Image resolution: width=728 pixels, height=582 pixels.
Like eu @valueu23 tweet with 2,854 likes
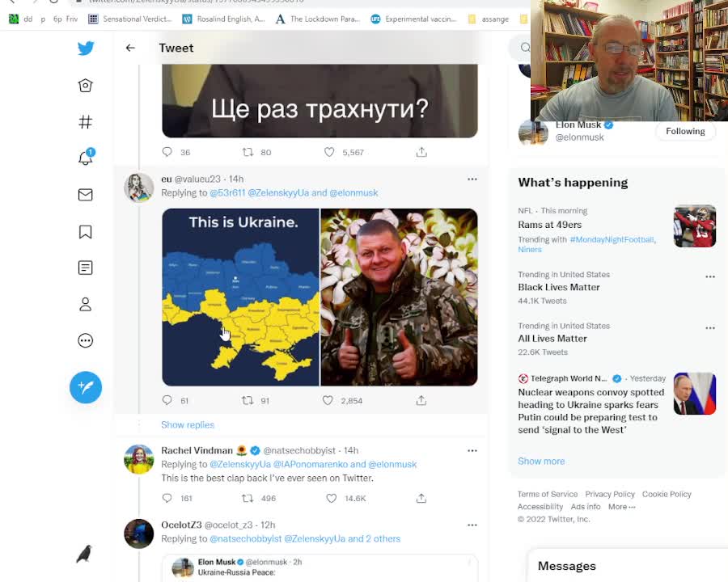coord(328,400)
